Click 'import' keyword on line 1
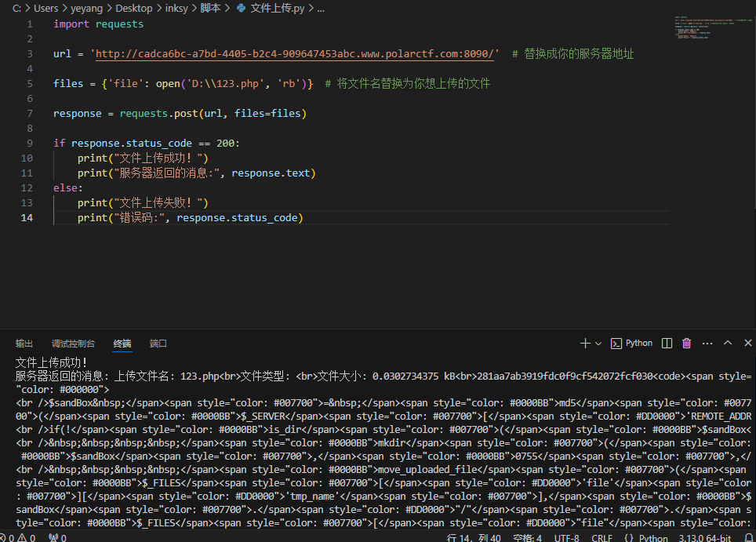Viewport: 756px width, 542px height. [x=71, y=24]
